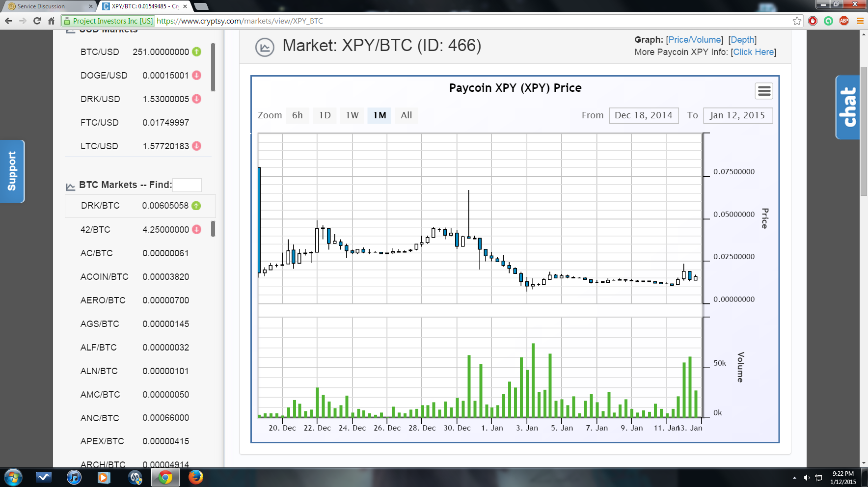This screenshot has height=487, width=868.
Task: Click the BTC Markets chart icon
Action: pos(70,187)
